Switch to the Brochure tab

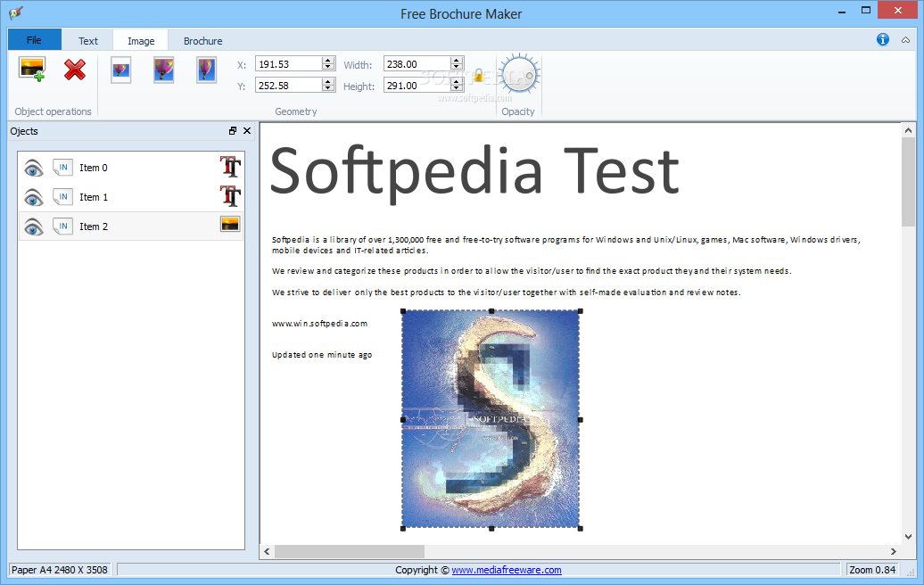(x=202, y=41)
